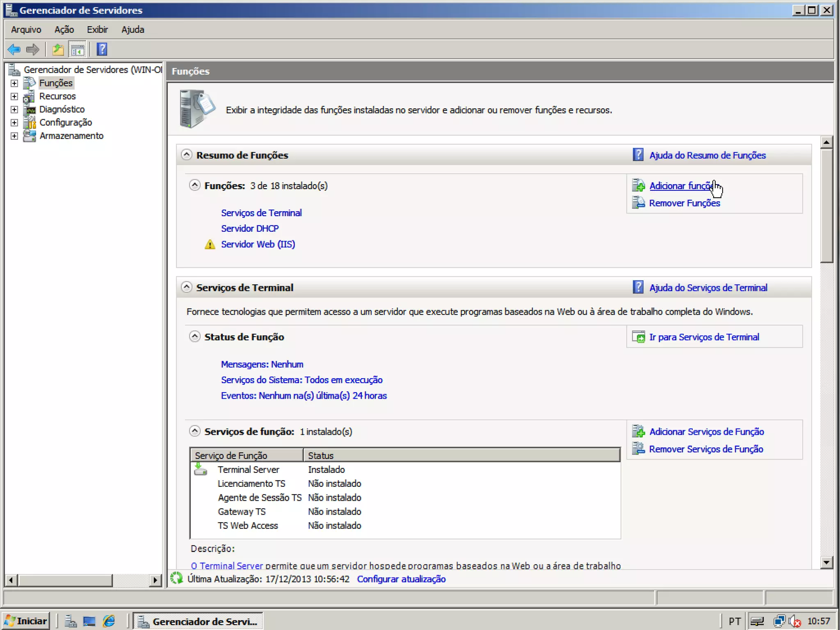Open Internet Explorer from the quick launch

[x=109, y=621]
